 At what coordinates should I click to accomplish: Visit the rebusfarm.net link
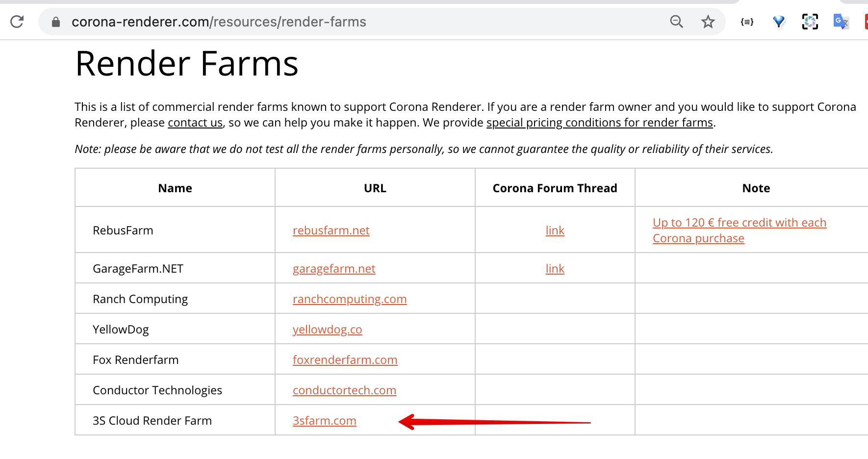(331, 230)
